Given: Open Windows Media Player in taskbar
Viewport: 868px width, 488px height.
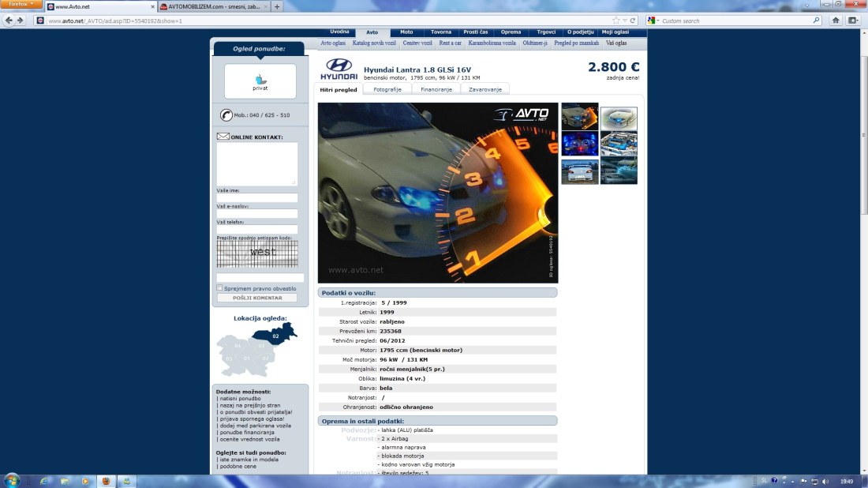Looking at the screenshot, I should [x=84, y=482].
